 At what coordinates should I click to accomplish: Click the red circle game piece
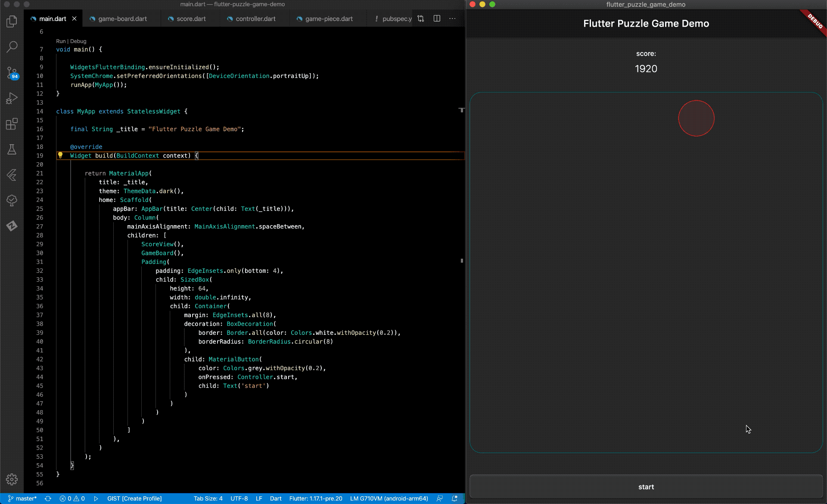(696, 118)
